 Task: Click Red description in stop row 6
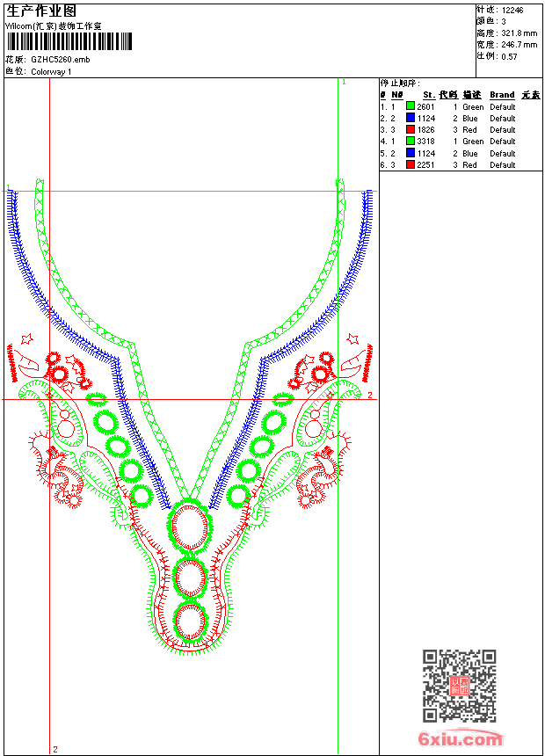(469, 165)
